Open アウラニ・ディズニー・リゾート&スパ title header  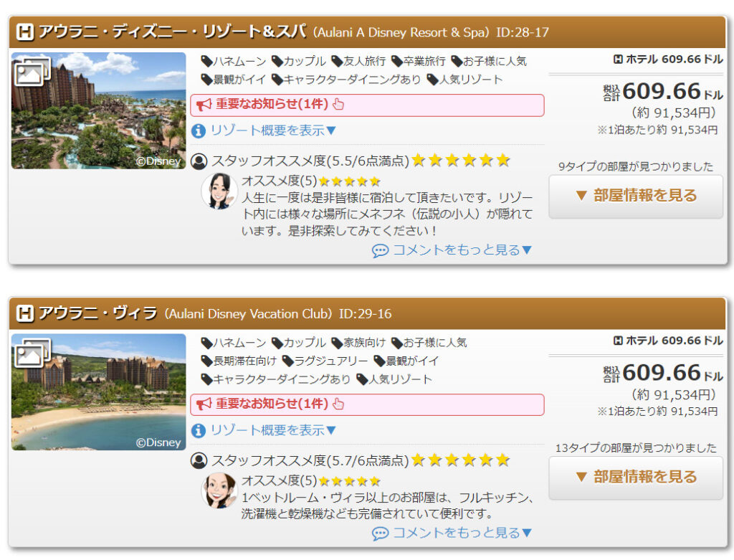click(x=367, y=32)
